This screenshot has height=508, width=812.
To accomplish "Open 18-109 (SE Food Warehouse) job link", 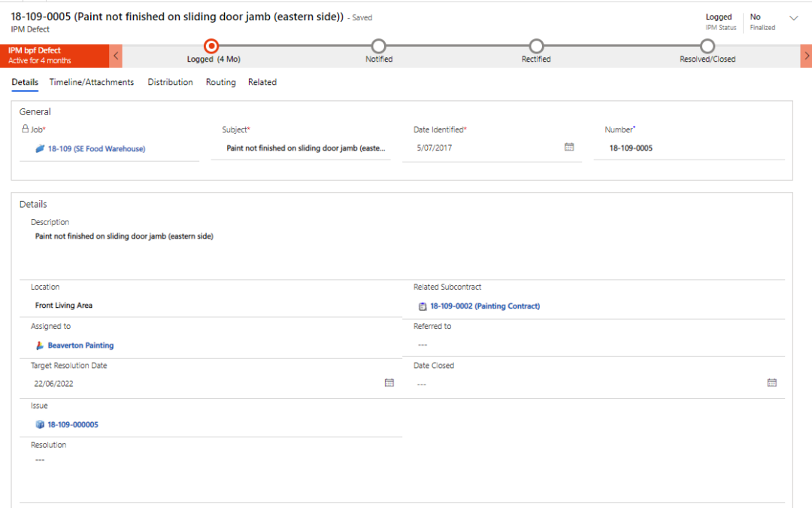I will [x=96, y=149].
